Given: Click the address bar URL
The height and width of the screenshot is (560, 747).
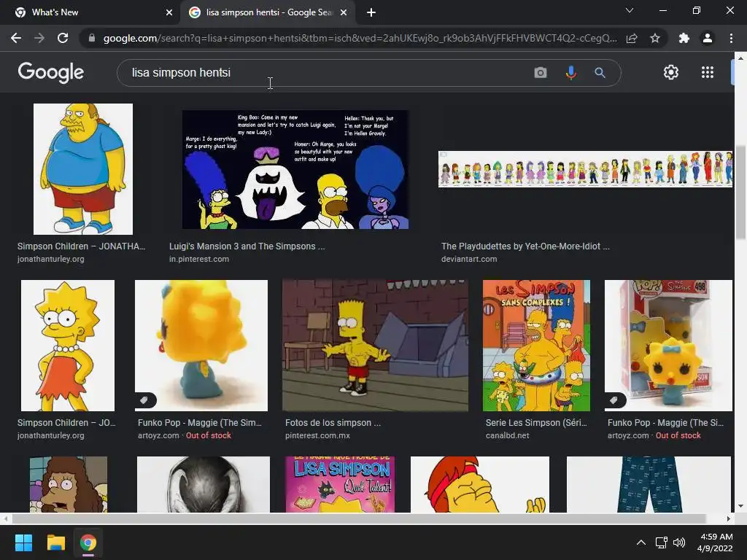Looking at the screenshot, I should (x=360, y=38).
